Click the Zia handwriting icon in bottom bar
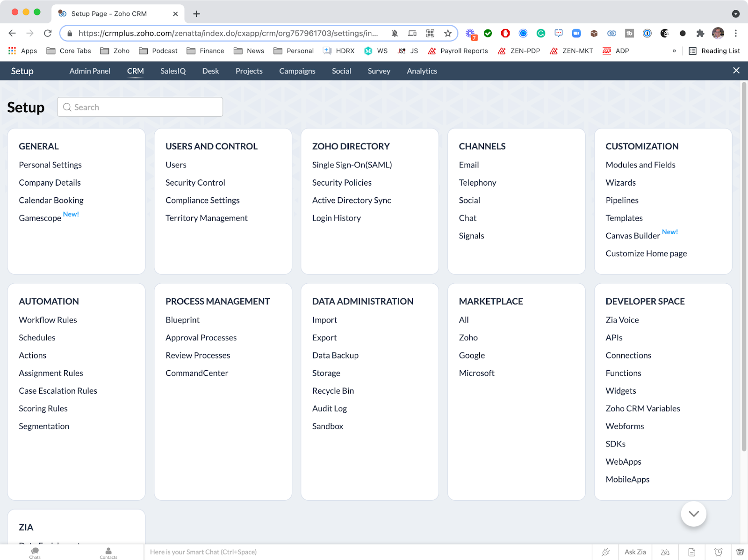Viewport: 748px width, 560px height. pyautogui.click(x=665, y=552)
